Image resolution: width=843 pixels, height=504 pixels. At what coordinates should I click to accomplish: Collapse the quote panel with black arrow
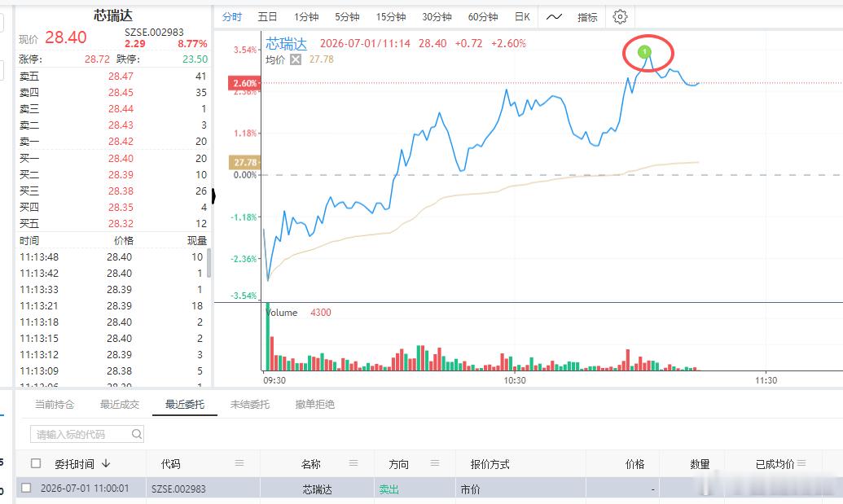[213, 196]
